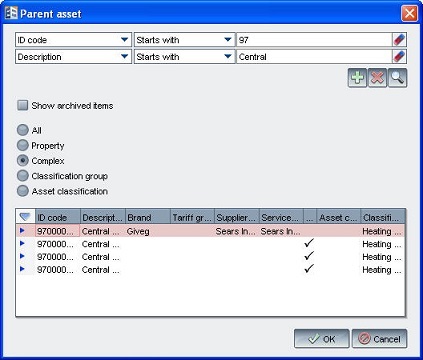Click checkmark in the fourth table row

[x=309, y=268]
